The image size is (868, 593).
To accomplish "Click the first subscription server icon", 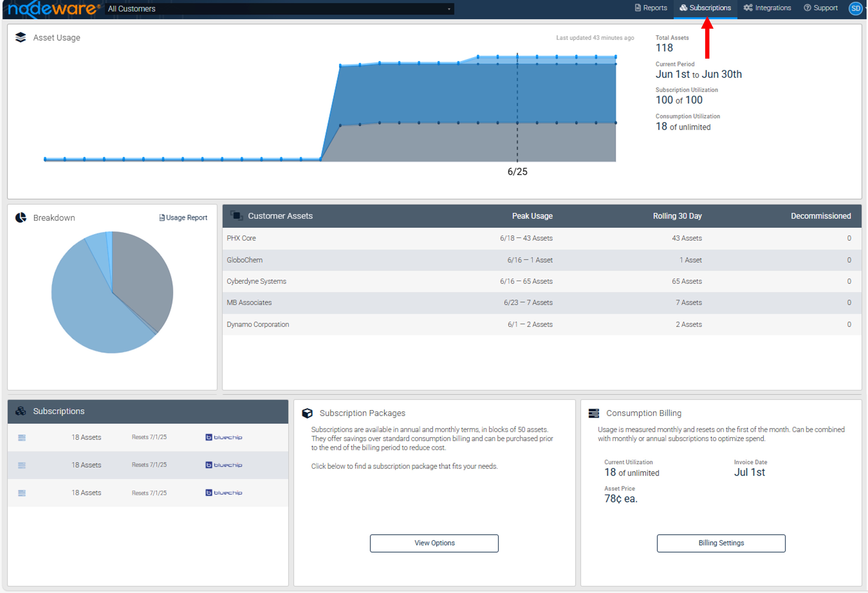I will click(x=22, y=438).
